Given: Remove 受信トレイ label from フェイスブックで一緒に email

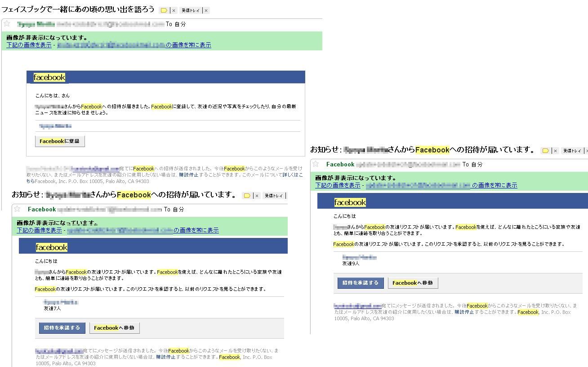Looking at the screenshot, I should coord(206,10).
